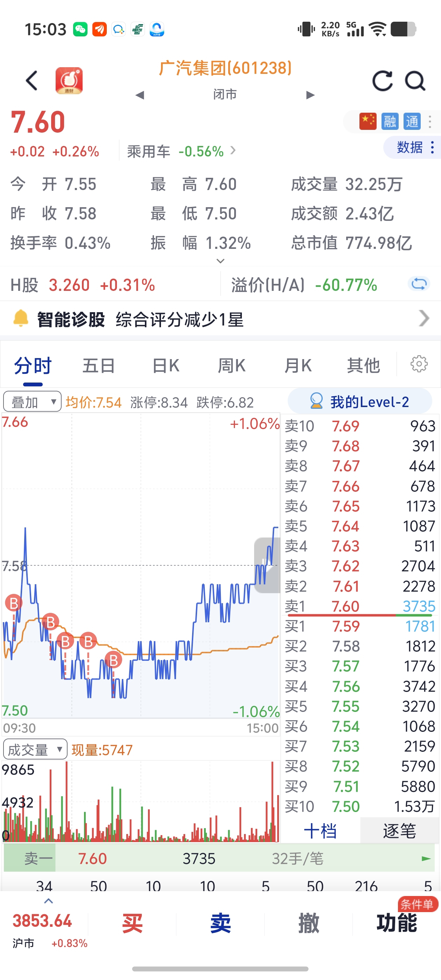
Task: Tap the 融 margin trading badge
Action: 390,122
